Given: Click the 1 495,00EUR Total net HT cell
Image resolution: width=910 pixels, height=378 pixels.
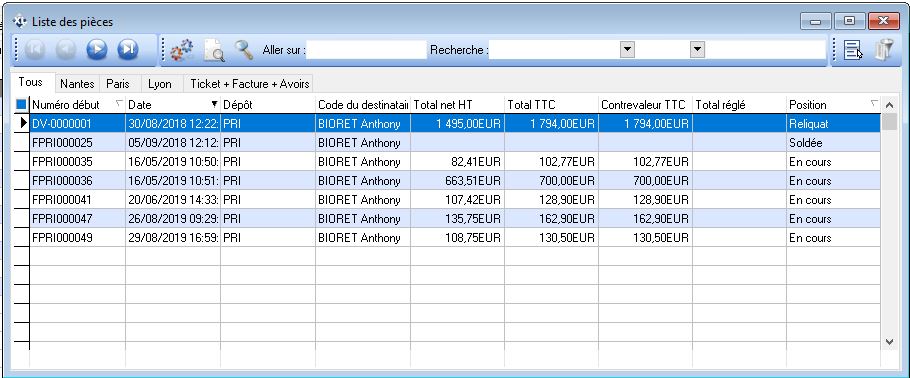Looking at the screenshot, I should pos(458,123).
